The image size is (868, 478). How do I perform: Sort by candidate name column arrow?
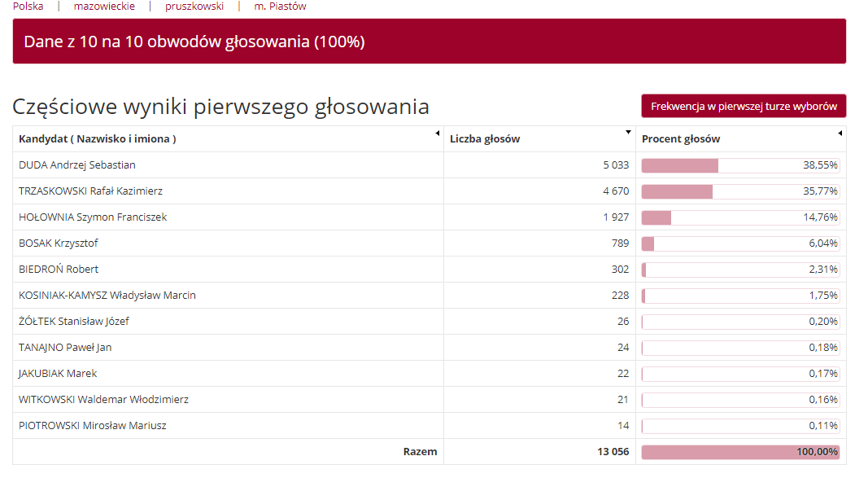[438, 133]
